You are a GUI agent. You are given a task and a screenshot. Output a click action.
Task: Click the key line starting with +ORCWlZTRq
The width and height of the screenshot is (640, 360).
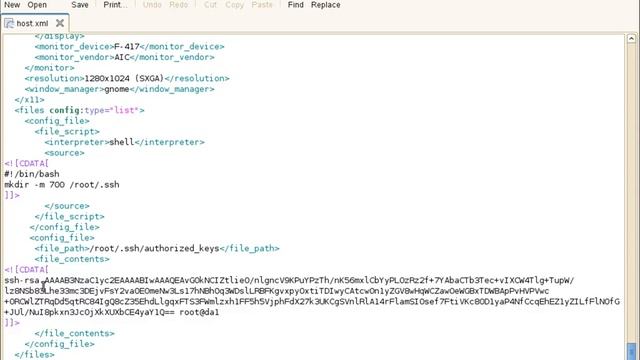[x=312, y=301]
